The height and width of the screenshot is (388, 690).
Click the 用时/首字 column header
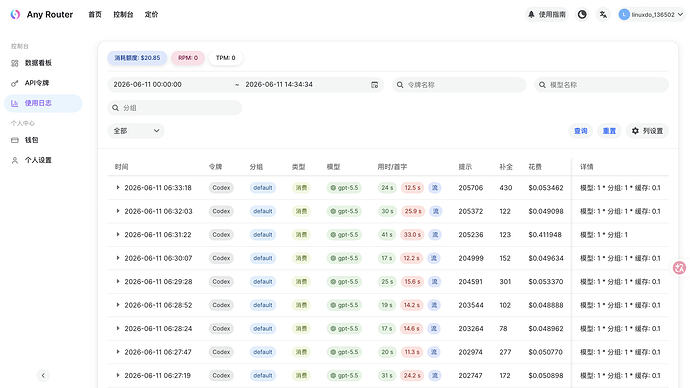point(392,167)
